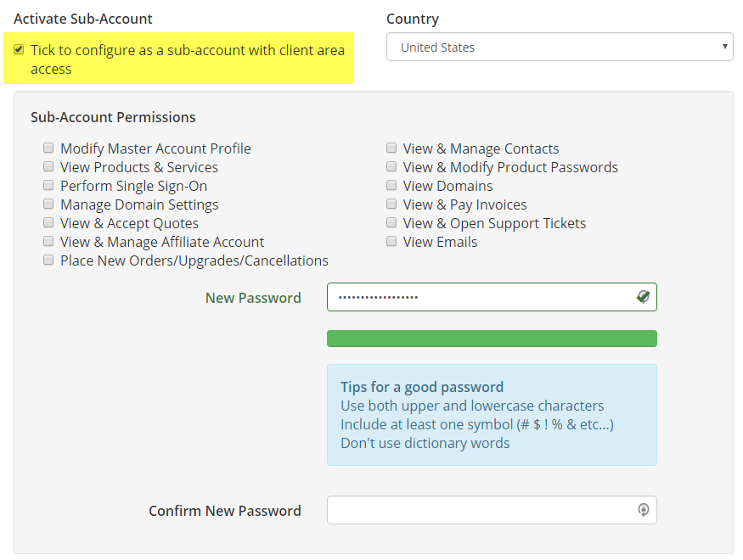Image resolution: width=743 pixels, height=560 pixels.
Task: Tick View & Accept Quotes checkbox
Action: [48, 222]
